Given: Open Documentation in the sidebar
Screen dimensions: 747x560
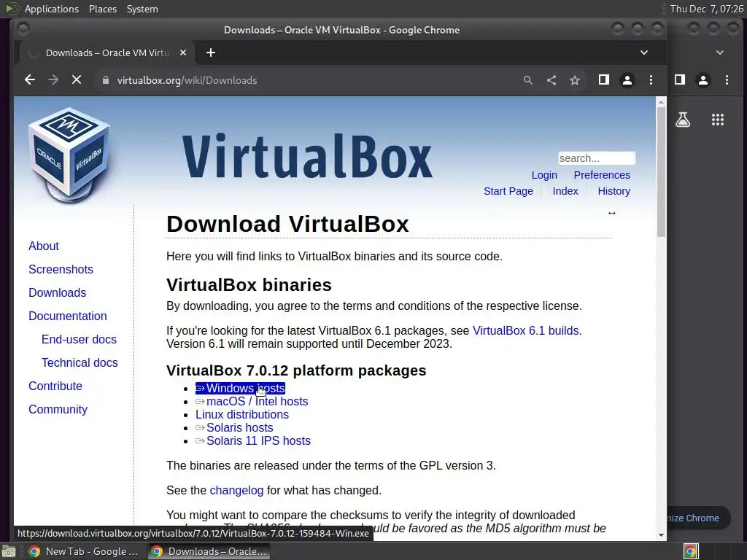Looking at the screenshot, I should click(67, 316).
